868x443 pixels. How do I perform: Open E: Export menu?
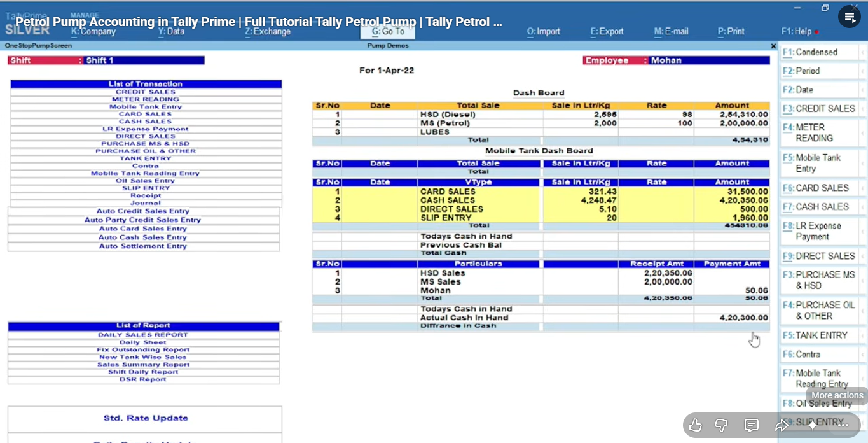607,31
